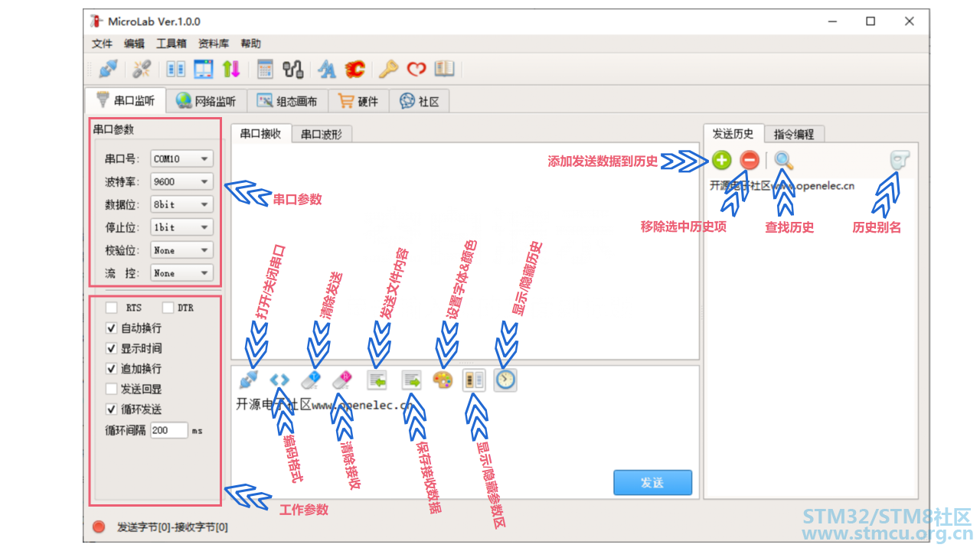Switch to the 指令编程 tab
This screenshot has height=551, width=980.
point(794,134)
